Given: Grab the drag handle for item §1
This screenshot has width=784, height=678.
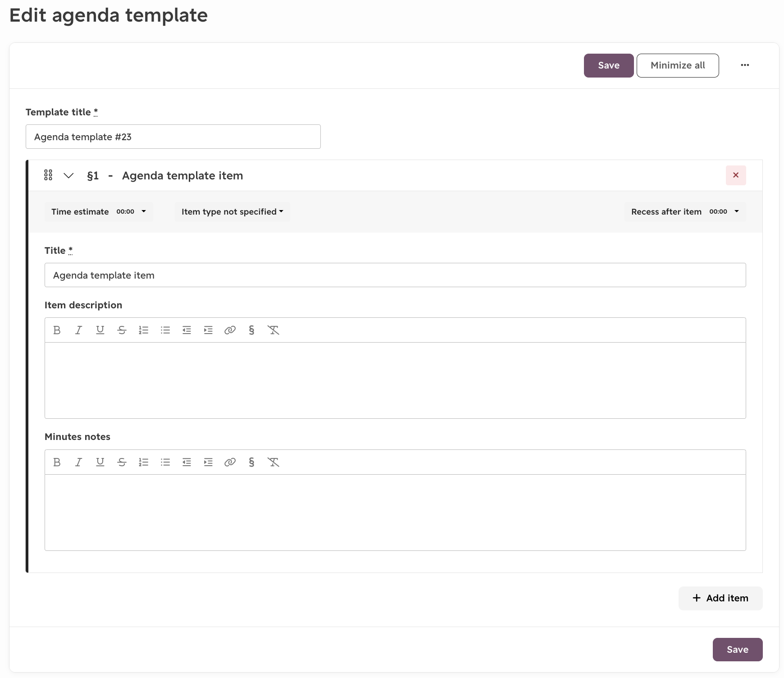Looking at the screenshot, I should coord(48,175).
